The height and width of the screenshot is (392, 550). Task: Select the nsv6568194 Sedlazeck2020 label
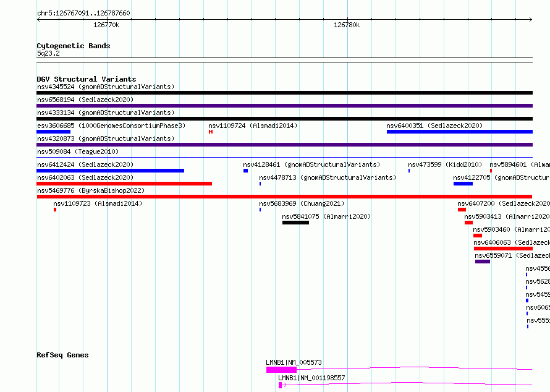(85, 100)
